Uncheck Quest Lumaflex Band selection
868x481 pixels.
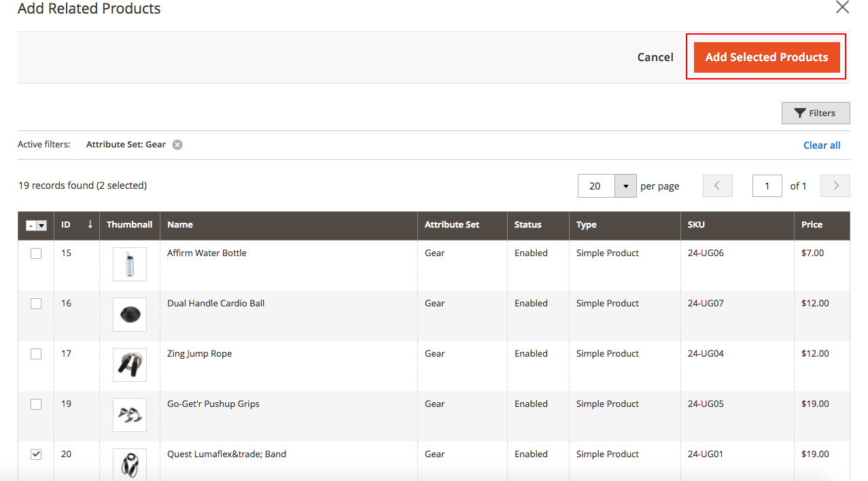35,454
